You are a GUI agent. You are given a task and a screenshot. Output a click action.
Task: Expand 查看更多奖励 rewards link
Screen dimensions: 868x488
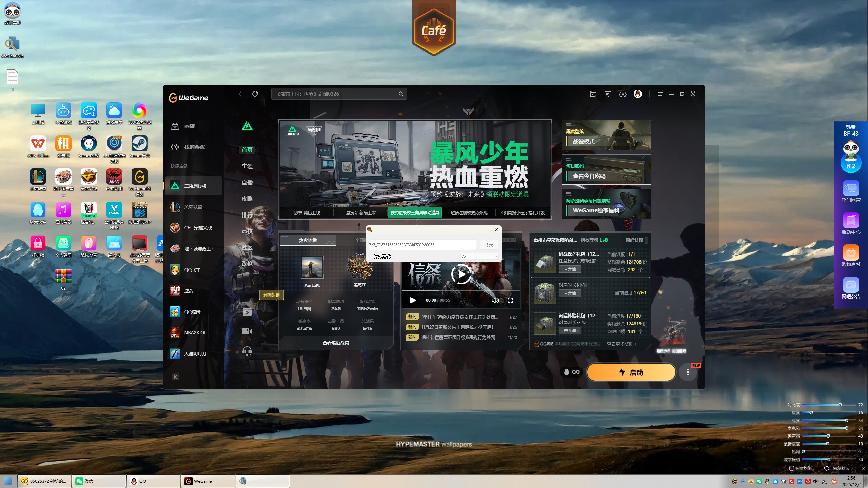pos(622,344)
